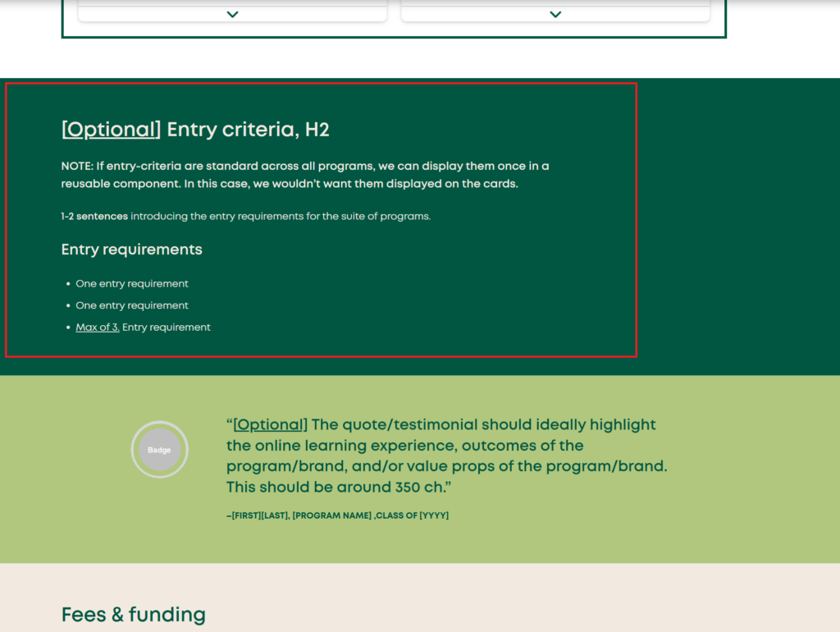Viewport: 840px width, 632px height.
Task: Click the 'Entry criteria, H2' heading text
Action: point(248,129)
